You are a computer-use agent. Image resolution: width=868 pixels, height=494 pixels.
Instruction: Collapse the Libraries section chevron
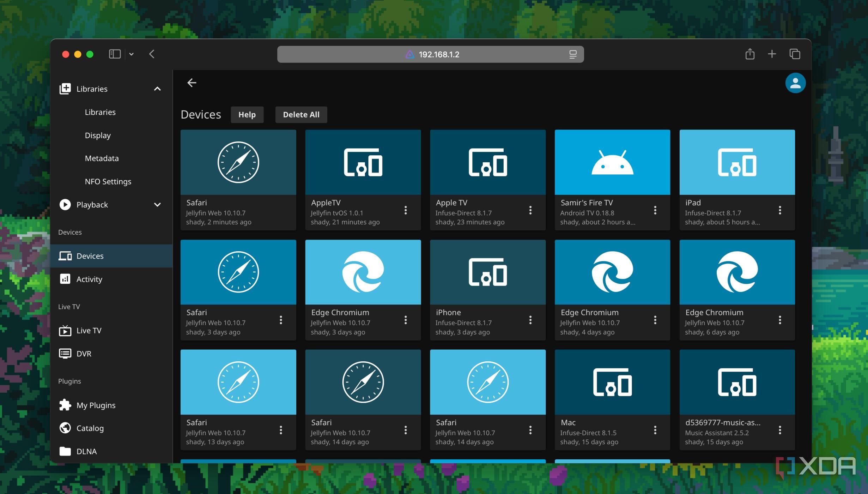click(157, 89)
